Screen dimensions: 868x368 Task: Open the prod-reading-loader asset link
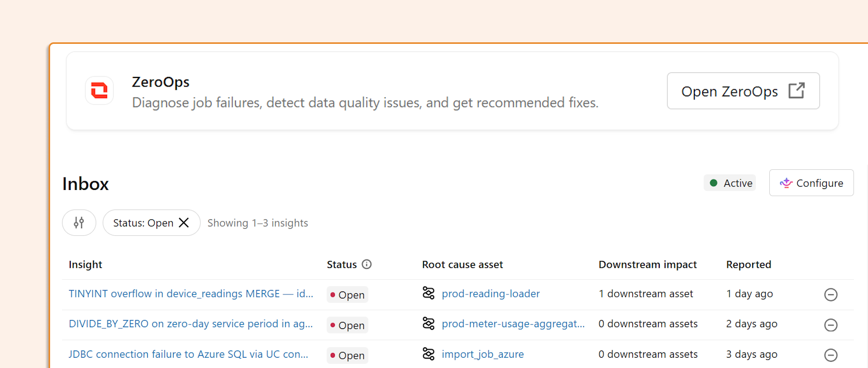(x=490, y=294)
